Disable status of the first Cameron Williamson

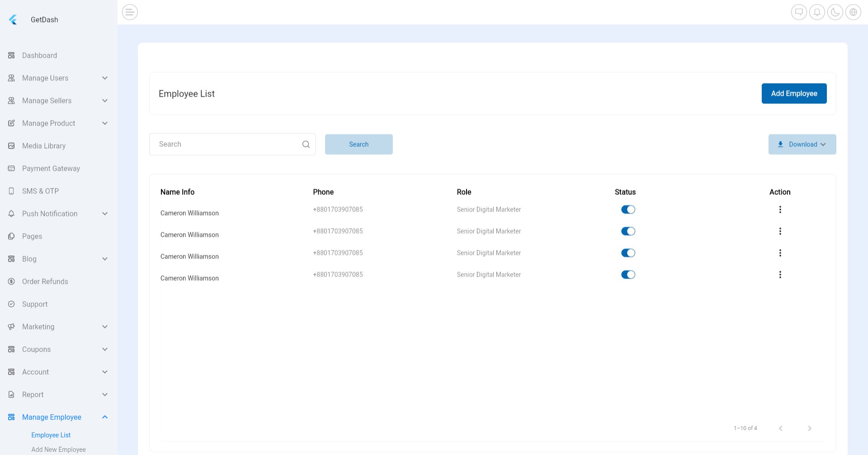[x=628, y=209]
